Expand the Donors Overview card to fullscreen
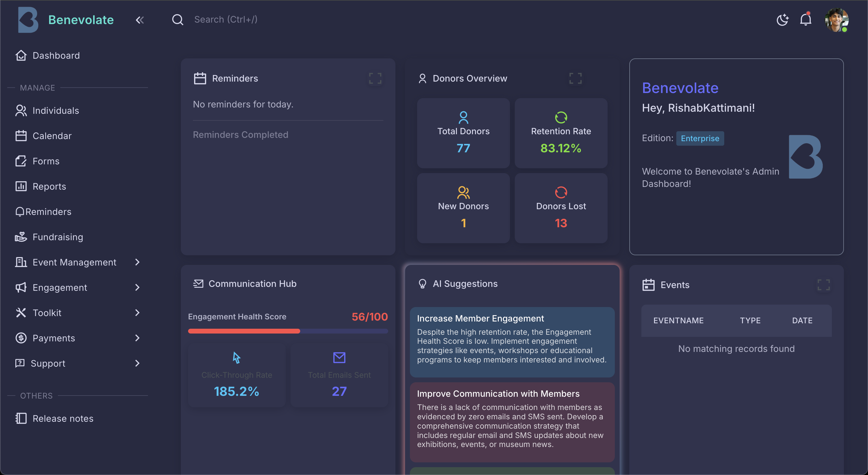868x475 pixels. pyautogui.click(x=575, y=79)
